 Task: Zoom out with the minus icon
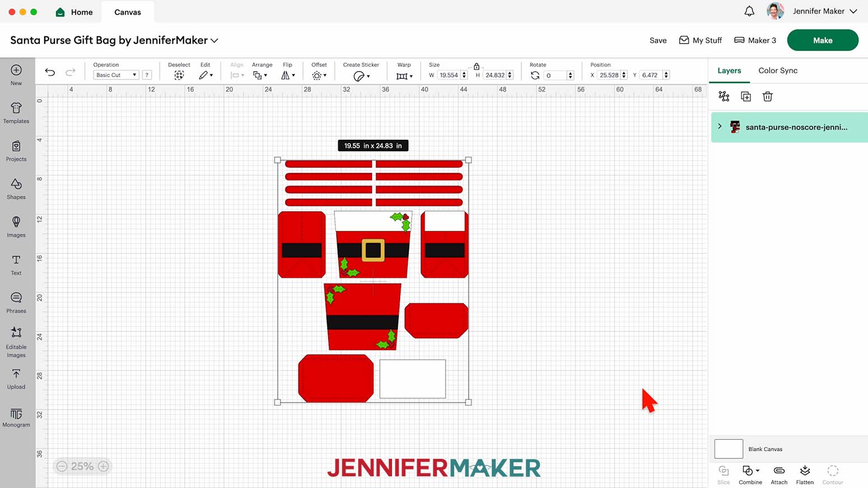(x=62, y=466)
